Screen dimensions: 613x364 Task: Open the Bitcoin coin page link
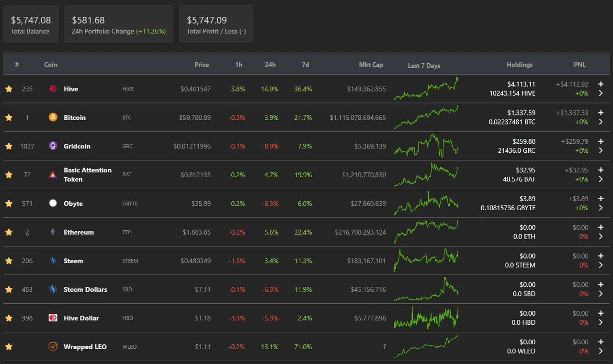[x=75, y=117]
